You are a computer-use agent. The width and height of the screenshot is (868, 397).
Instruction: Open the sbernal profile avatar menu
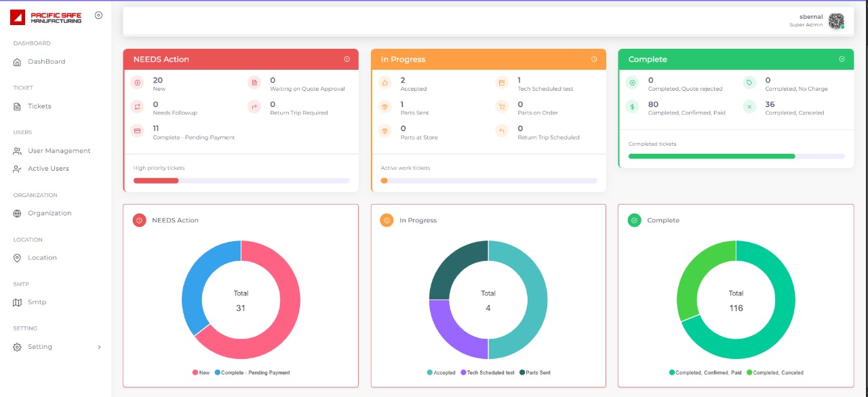836,21
